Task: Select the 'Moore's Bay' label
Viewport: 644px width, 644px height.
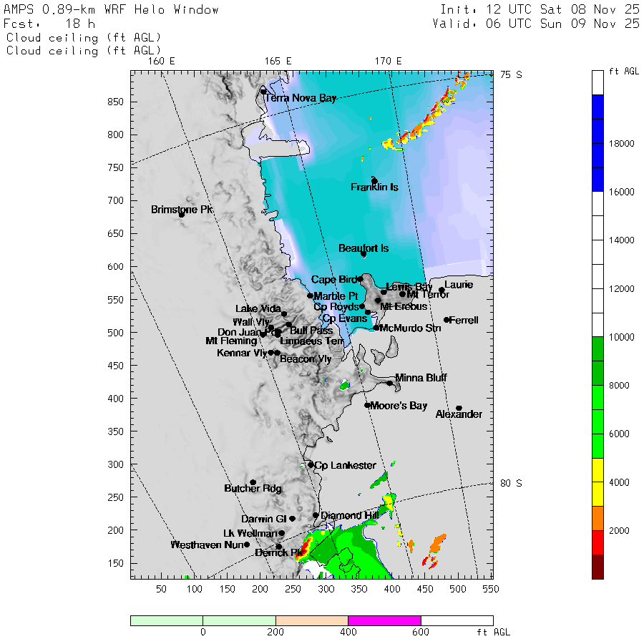Action: click(399, 406)
